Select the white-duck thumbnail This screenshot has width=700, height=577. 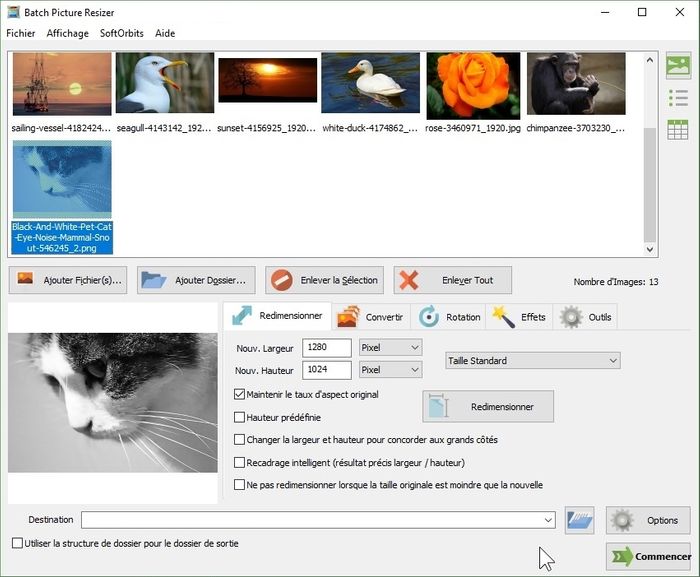coord(370,86)
